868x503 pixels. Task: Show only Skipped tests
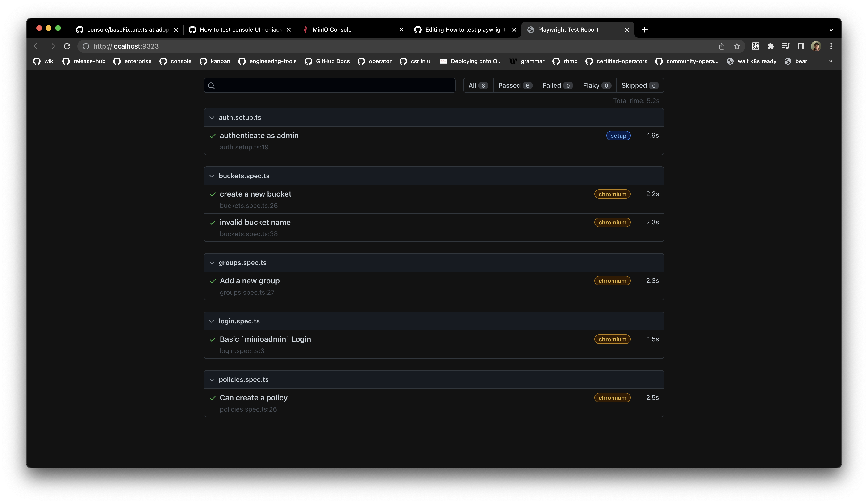639,85
